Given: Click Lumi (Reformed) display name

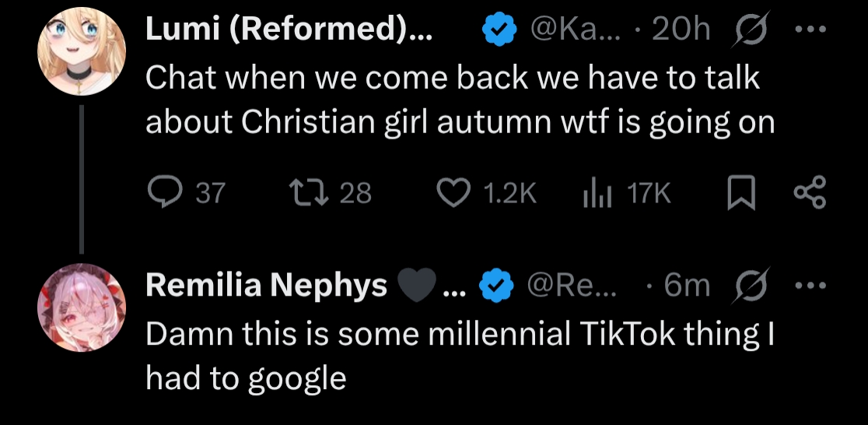Looking at the screenshot, I should (x=289, y=30).
